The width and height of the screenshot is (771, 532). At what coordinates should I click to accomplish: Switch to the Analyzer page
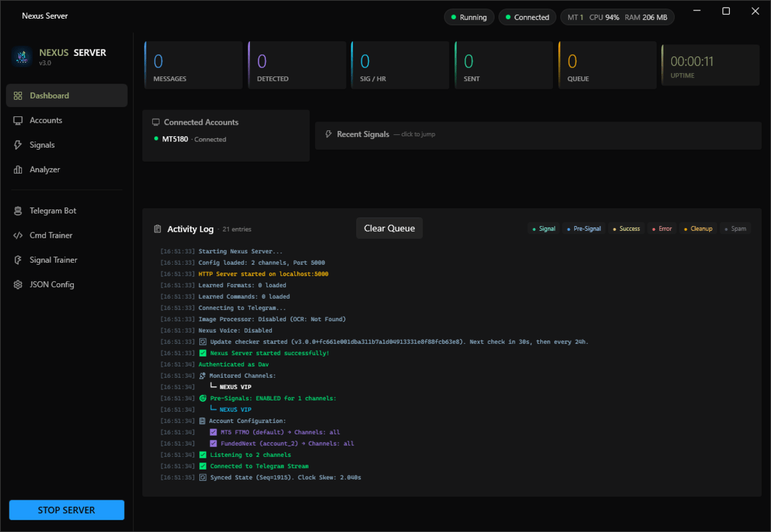click(67, 170)
